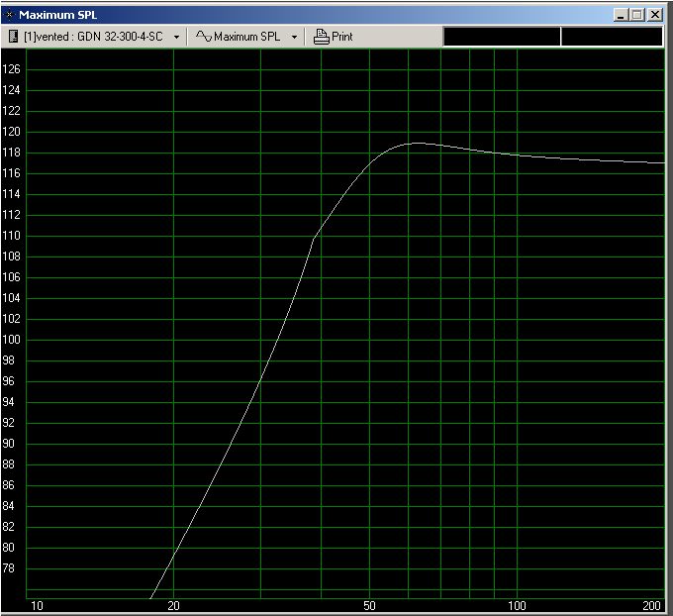
Task: Click the 78 dB axis label
Action: coord(9,568)
